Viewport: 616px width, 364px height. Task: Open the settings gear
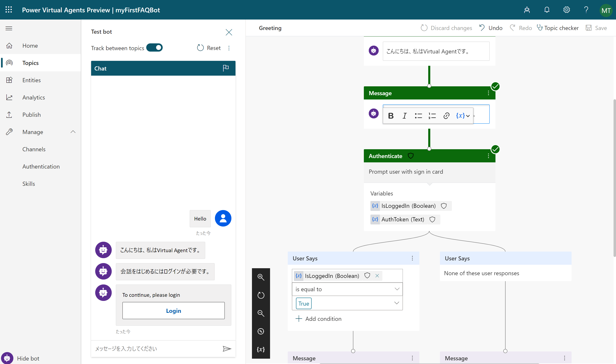coord(566,10)
